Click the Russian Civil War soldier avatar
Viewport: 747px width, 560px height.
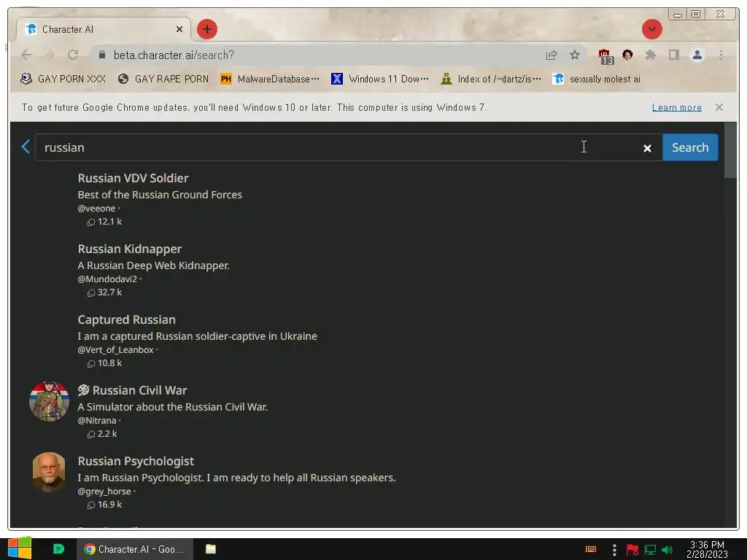49,401
